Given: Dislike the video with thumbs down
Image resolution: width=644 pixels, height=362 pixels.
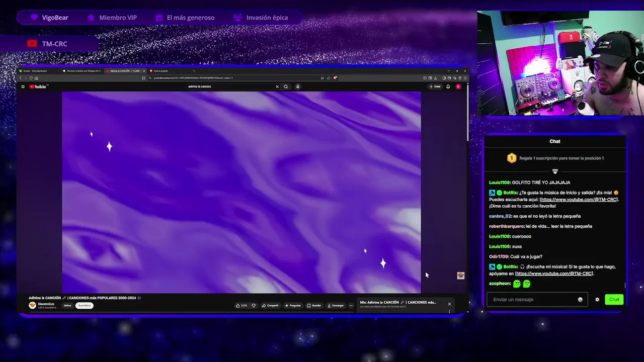Looking at the screenshot, I should click(254, 305).
